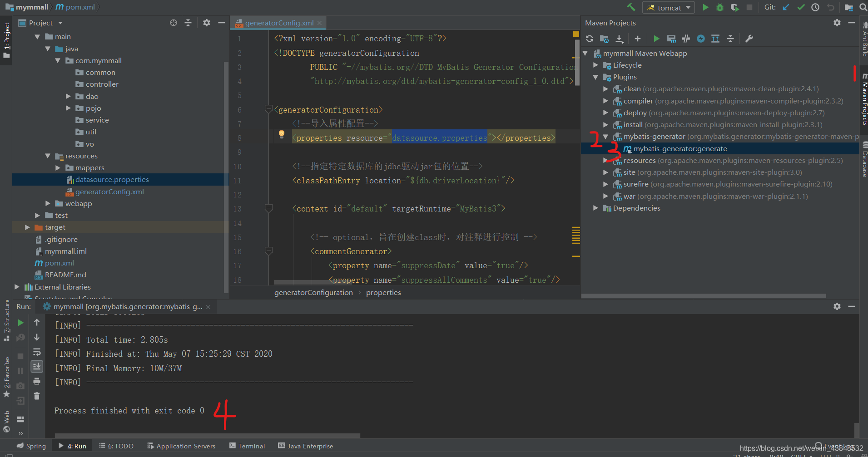
Task: Open Project panel settings gear
Action: [207, 23]
